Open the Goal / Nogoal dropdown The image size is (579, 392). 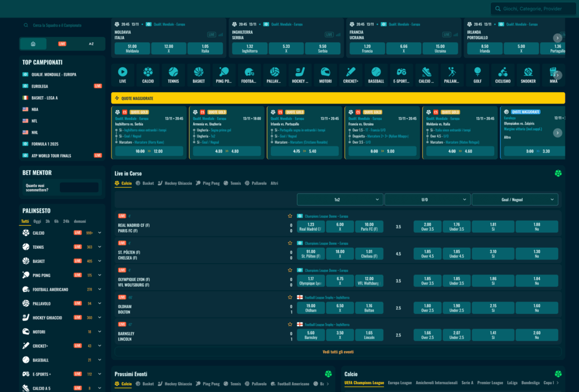point(515,199)
